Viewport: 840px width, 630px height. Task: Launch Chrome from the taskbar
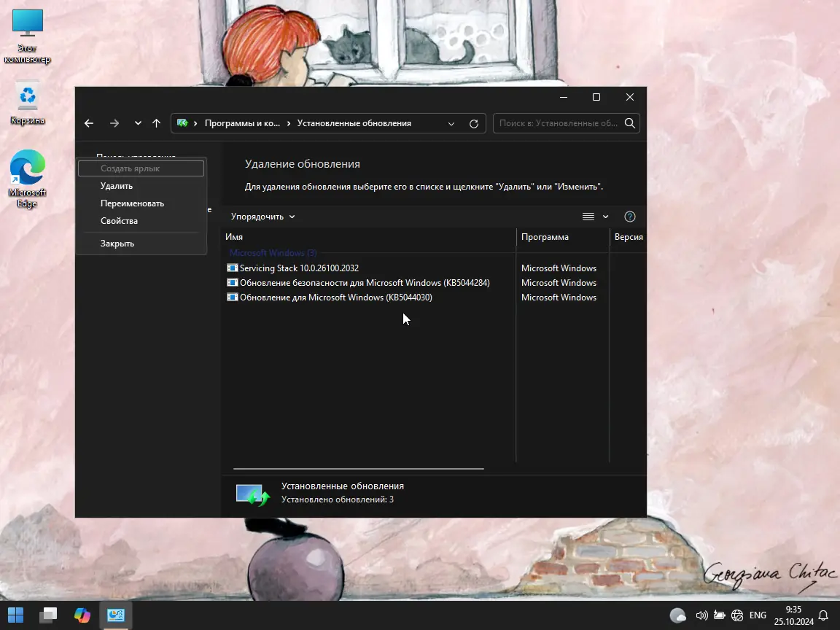pyautogui.click(x=82, y=615)
